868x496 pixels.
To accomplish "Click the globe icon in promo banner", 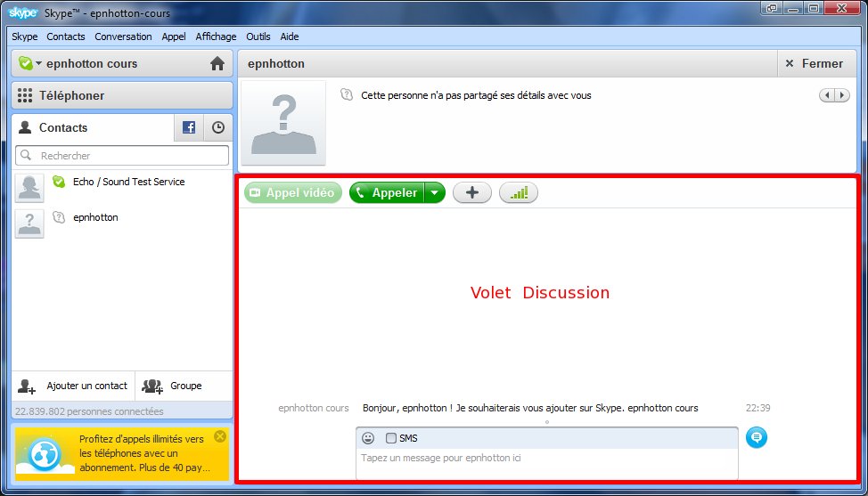I will (45, 455).
